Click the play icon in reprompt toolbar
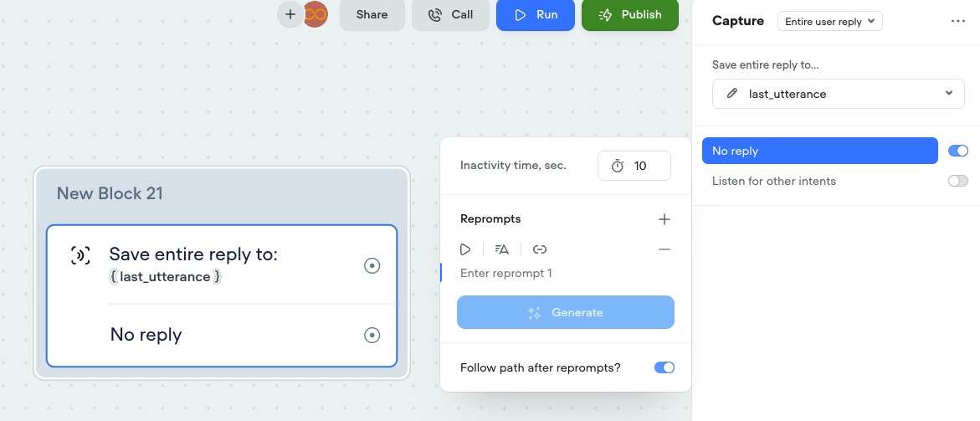Screen dimensions: 980x421 465,249
